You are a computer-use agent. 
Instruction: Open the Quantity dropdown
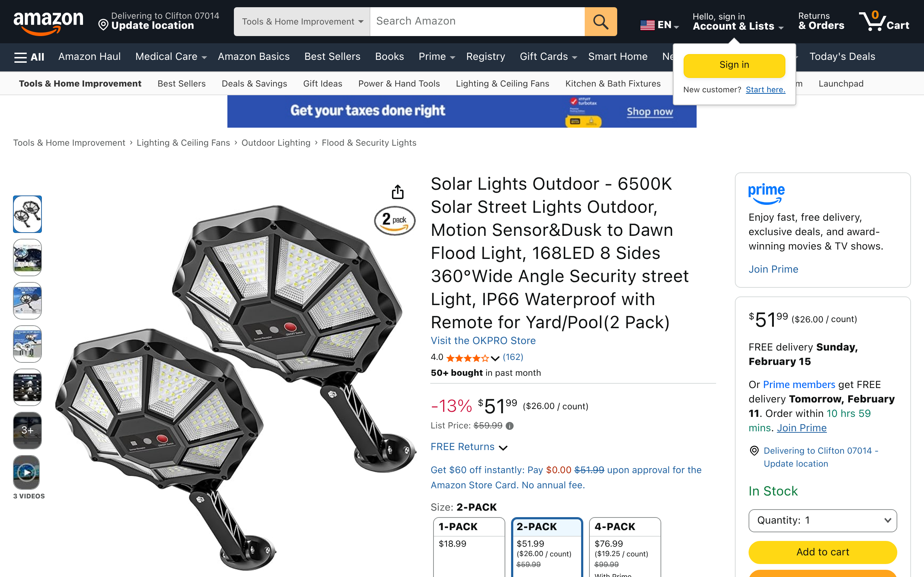click(823, 520)
